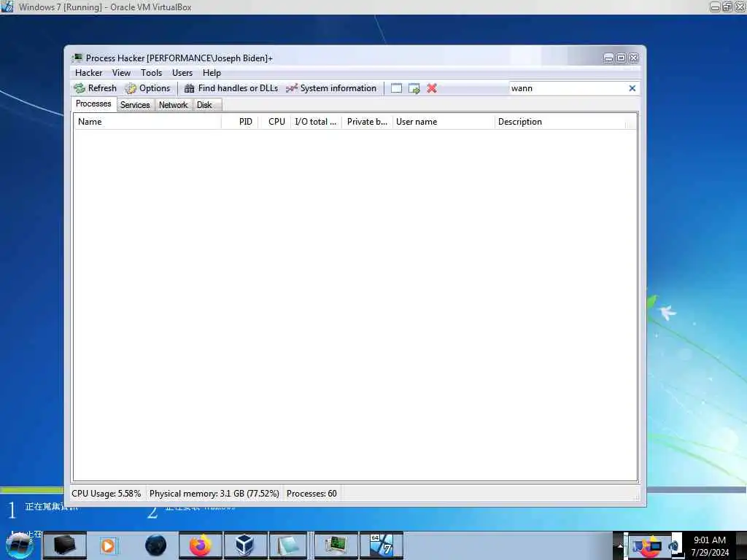Open VirtualBox from the taskbar
The height and width of the screenshot is (560, 747).
245,545
